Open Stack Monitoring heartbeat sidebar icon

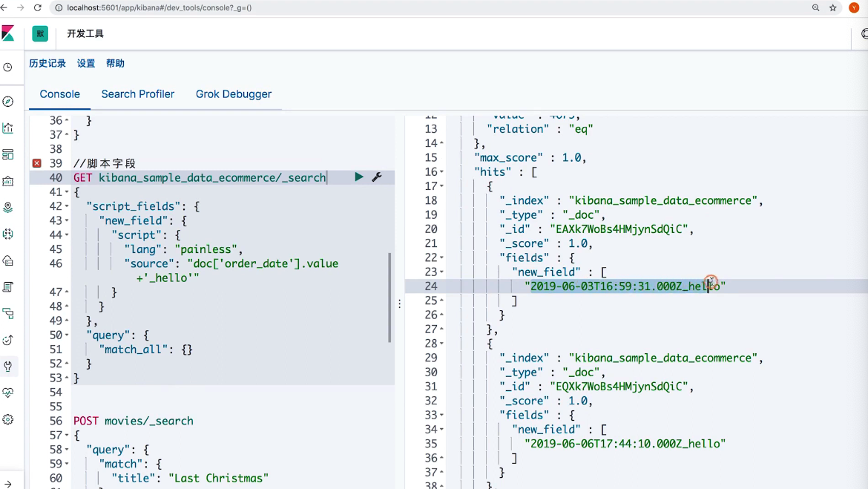click(8, 393)
